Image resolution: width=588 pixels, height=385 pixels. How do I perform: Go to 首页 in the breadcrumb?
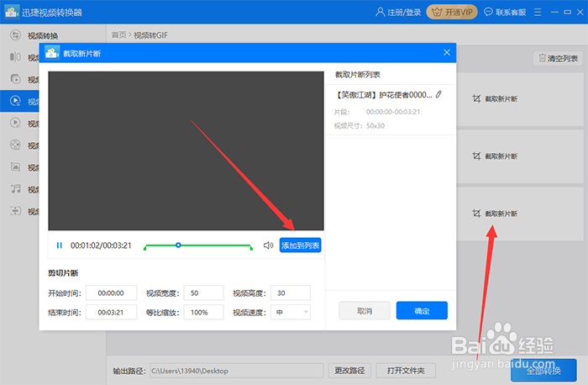click(119, 35)
